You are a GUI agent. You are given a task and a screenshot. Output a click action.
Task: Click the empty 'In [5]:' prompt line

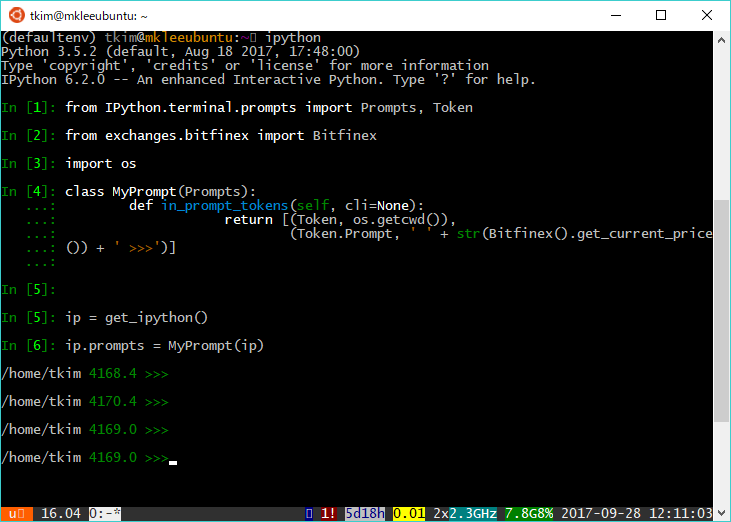point(28,289)
